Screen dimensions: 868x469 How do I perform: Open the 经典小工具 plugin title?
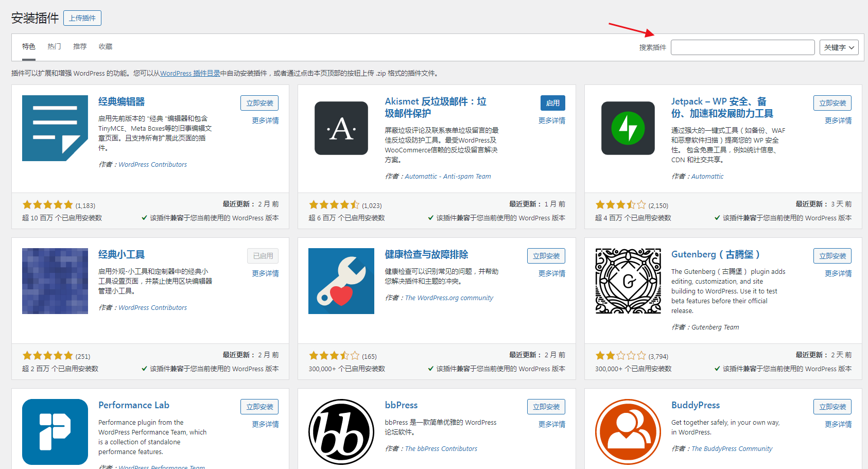121,254
